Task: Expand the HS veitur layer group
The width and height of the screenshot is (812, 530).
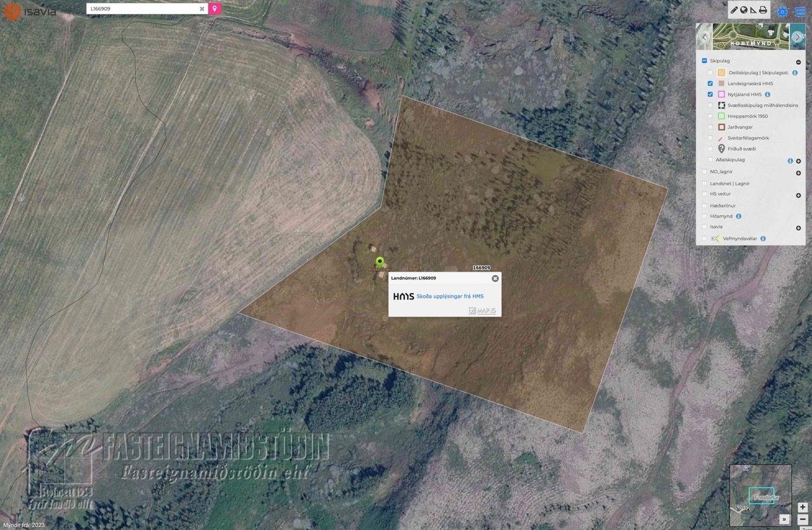Action: 798,195
